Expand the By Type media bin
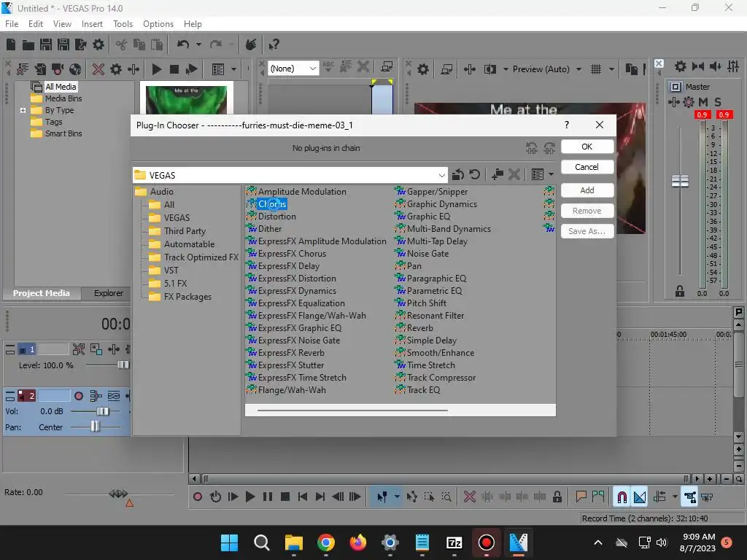Viewport: 747px width, 560px height. tap(23, 110)
